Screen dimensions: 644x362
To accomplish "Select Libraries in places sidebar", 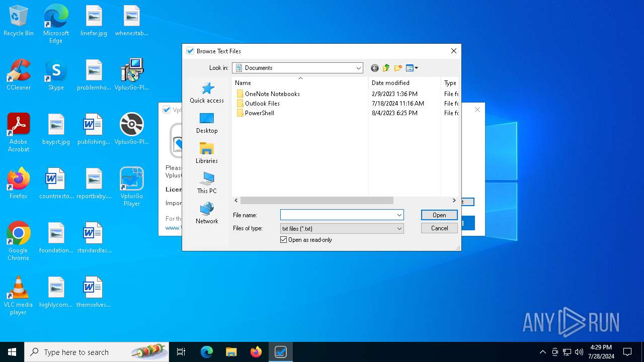I will (x=207, y=153).
